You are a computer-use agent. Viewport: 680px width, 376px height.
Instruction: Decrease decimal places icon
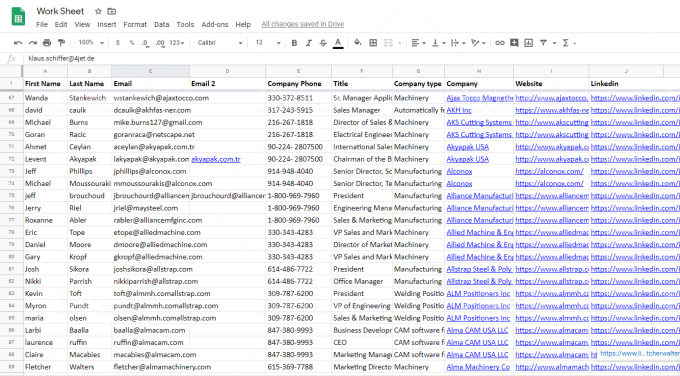click(145, 43)
